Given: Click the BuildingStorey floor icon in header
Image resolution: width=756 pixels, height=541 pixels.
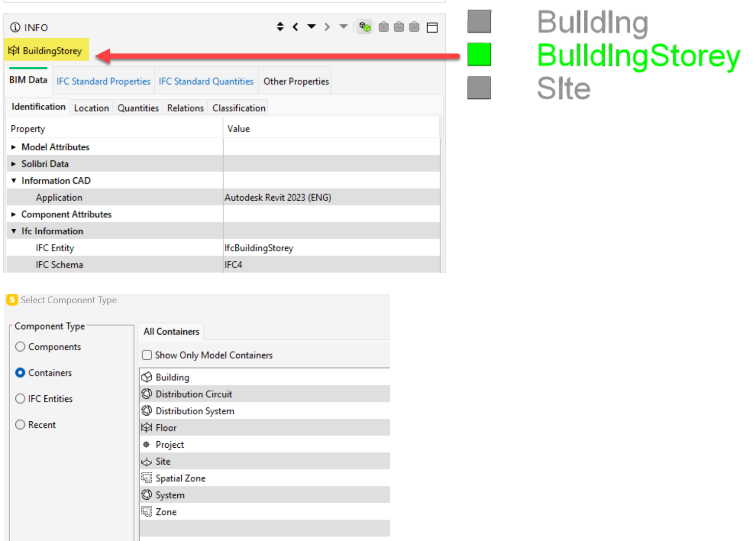Looking at the screenshot, I should tap(14, 50).
